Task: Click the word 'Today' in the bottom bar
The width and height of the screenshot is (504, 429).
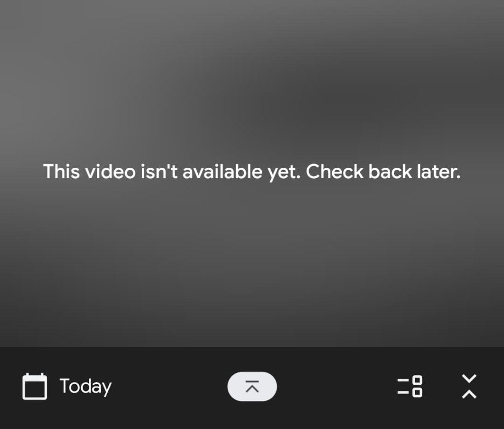Action: pos(86,386)
